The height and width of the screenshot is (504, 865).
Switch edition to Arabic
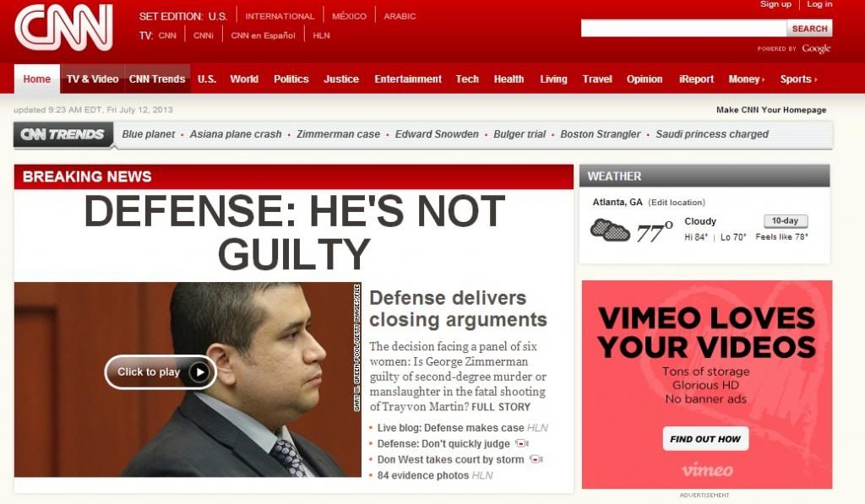400,16
